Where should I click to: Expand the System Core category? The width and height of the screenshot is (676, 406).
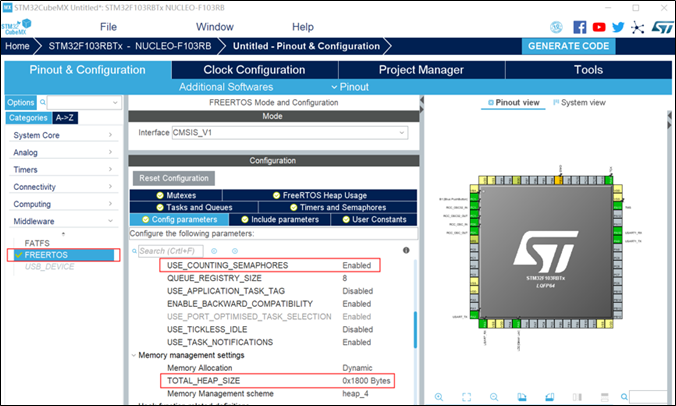[x=63, y=135]
